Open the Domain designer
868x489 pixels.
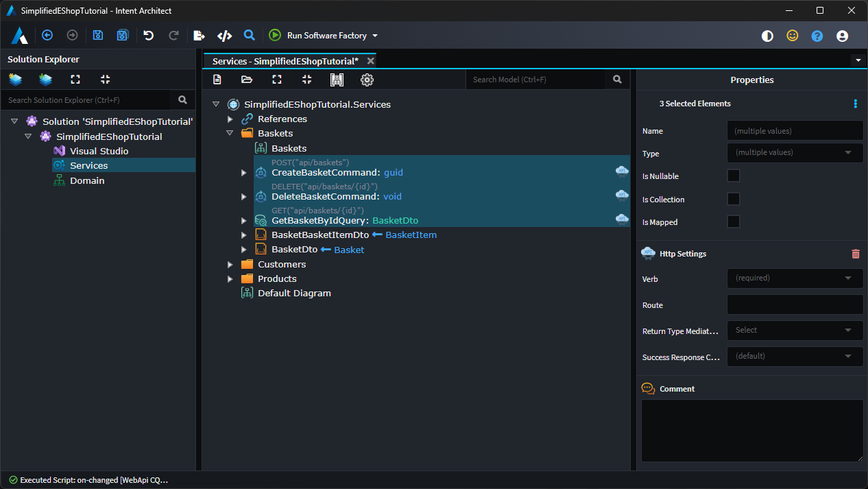(87, 180)
